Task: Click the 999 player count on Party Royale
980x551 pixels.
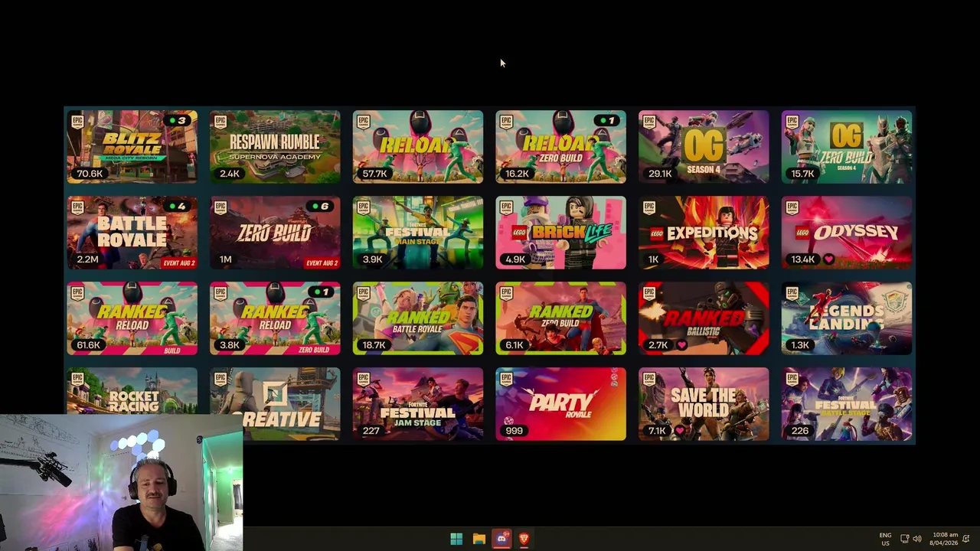Action: click(x=514, y=431)
